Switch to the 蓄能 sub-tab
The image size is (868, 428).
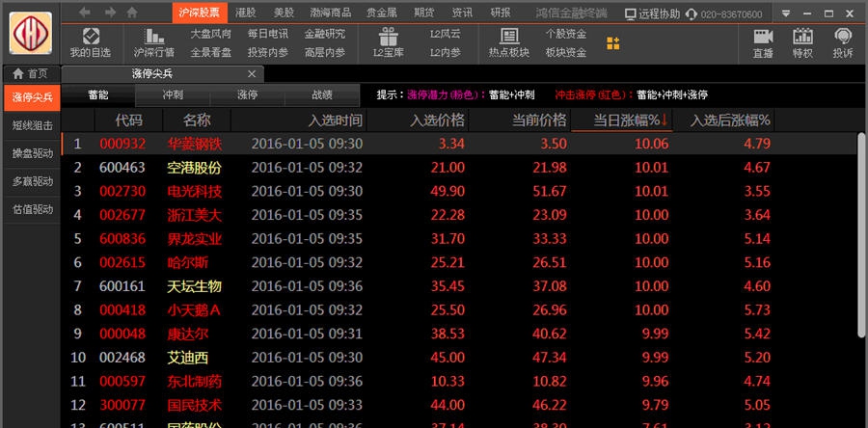[98, 95]
